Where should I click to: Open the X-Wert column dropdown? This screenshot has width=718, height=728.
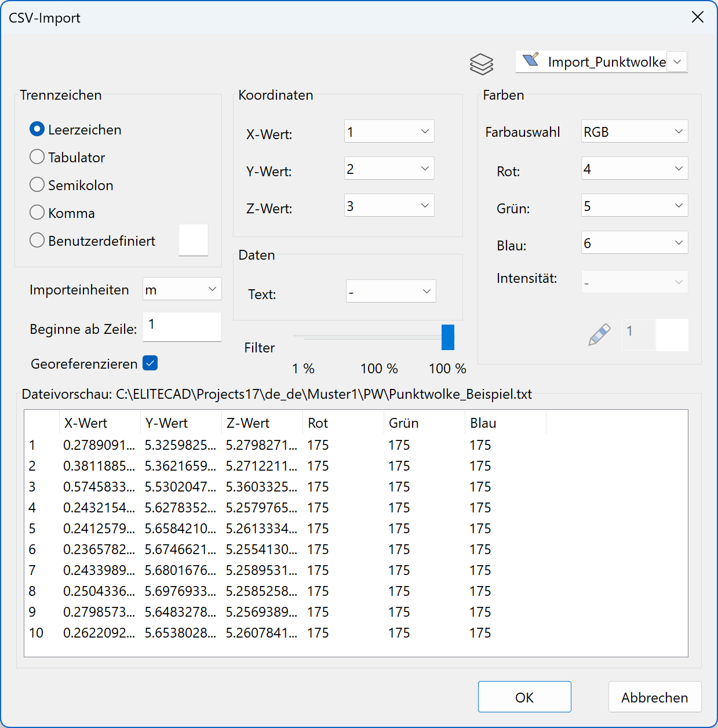click(388, 132)
